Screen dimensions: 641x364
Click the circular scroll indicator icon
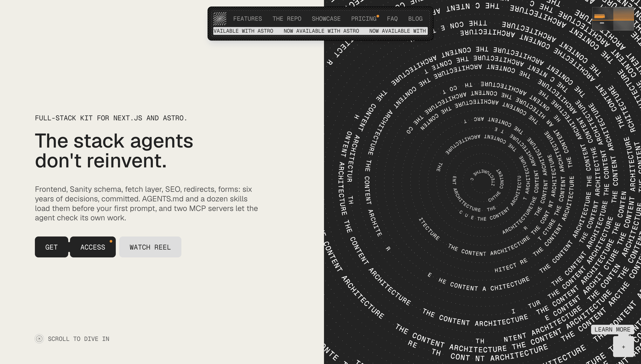pyautogui.click(x=39, y=339)
